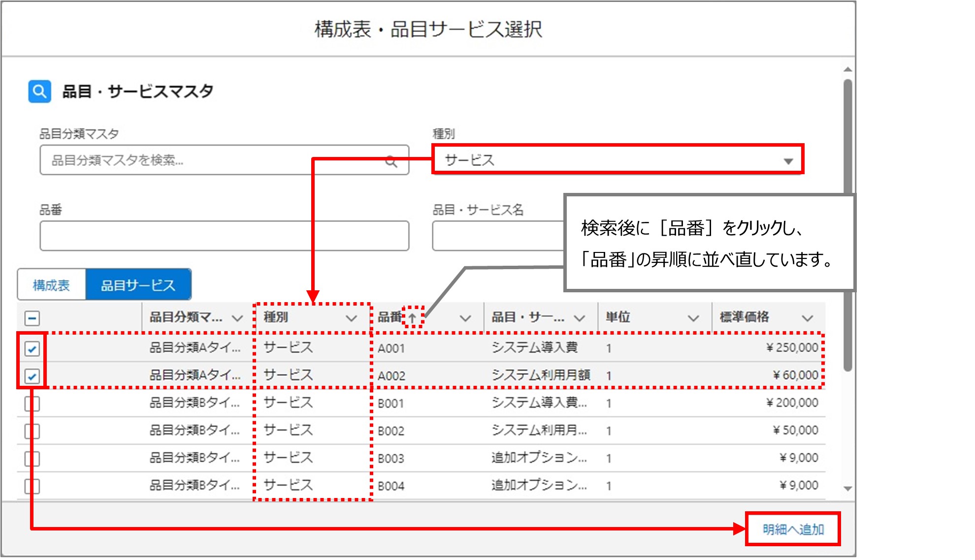Sort by the 品番 column header
Image resolution: width=975 pixels, height=560 pixels.
point(390,317)
